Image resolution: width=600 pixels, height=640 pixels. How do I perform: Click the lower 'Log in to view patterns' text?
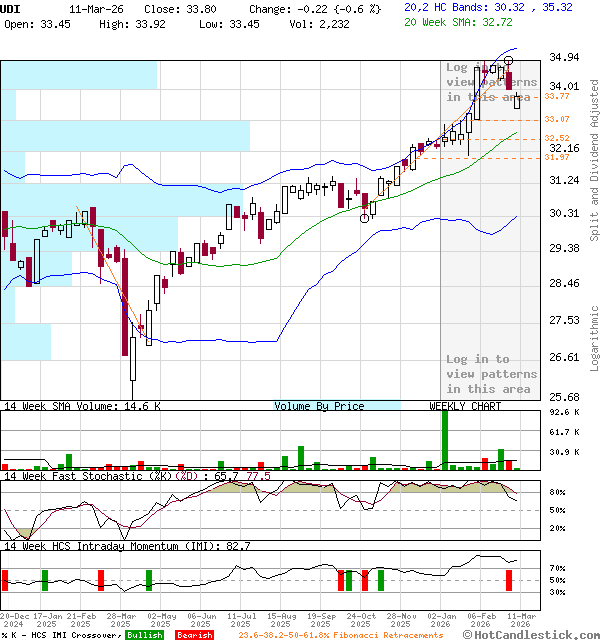pyautogui.click(x=491, y=374)
